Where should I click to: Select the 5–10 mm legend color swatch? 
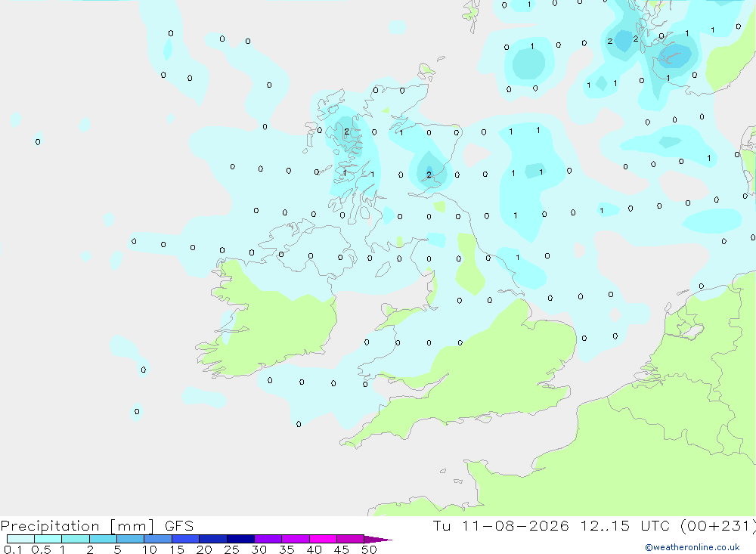(x=131, y=539)
